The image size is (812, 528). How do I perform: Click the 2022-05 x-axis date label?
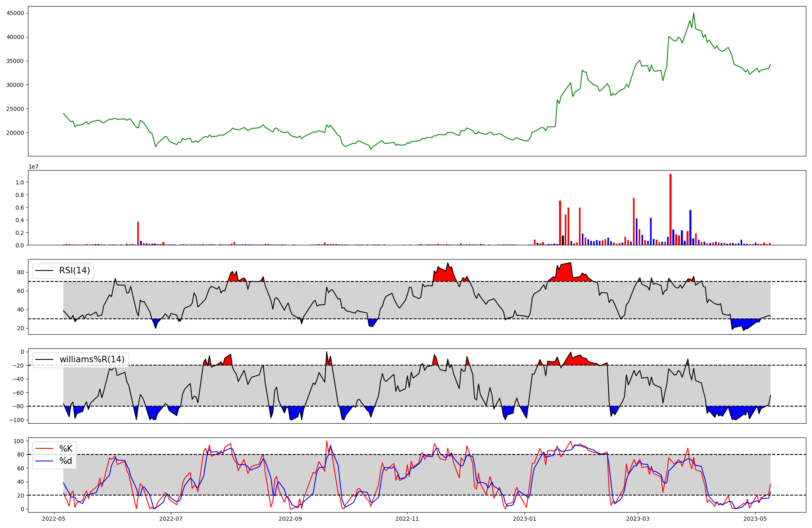pyautogui.click(x=54, y=519)
